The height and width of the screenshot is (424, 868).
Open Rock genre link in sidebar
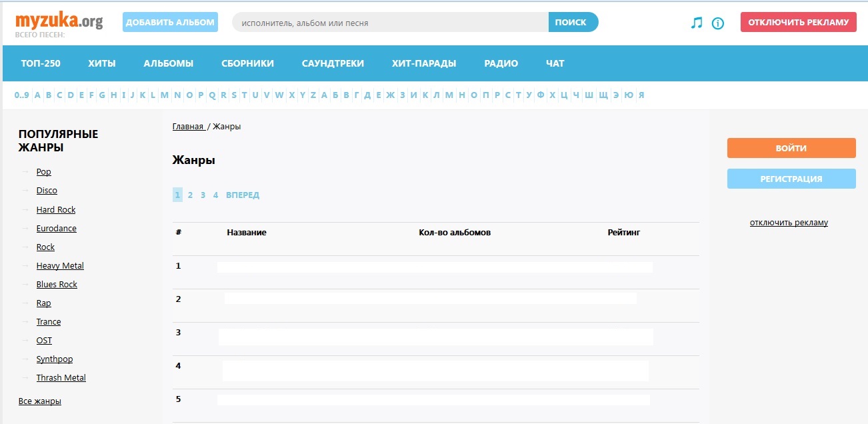[45, 247]
